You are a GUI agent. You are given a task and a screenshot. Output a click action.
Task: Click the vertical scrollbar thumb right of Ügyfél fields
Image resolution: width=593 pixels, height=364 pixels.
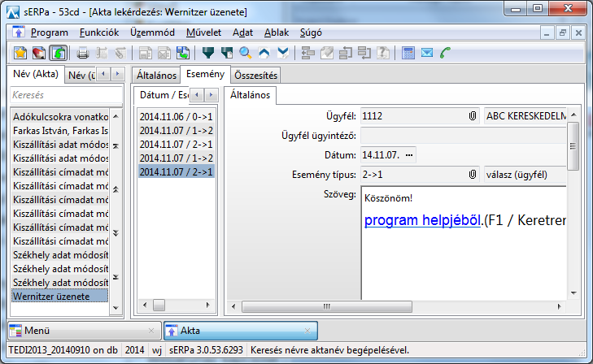[x=573, y=146]
